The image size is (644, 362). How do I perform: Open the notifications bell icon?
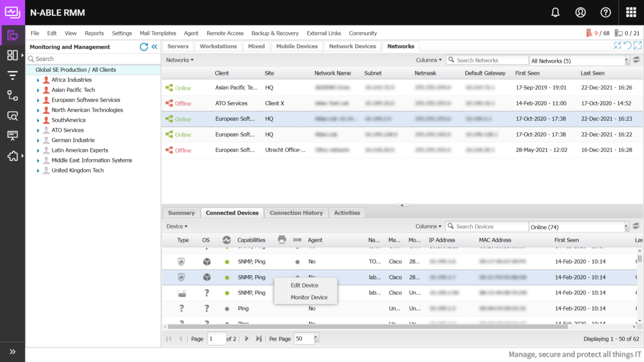555,12
